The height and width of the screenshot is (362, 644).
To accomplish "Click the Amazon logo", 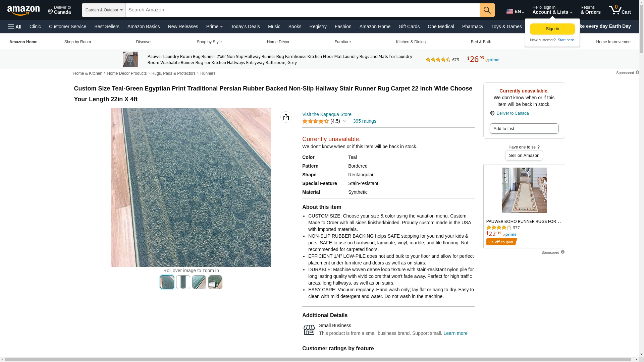I will click(23, 10).
